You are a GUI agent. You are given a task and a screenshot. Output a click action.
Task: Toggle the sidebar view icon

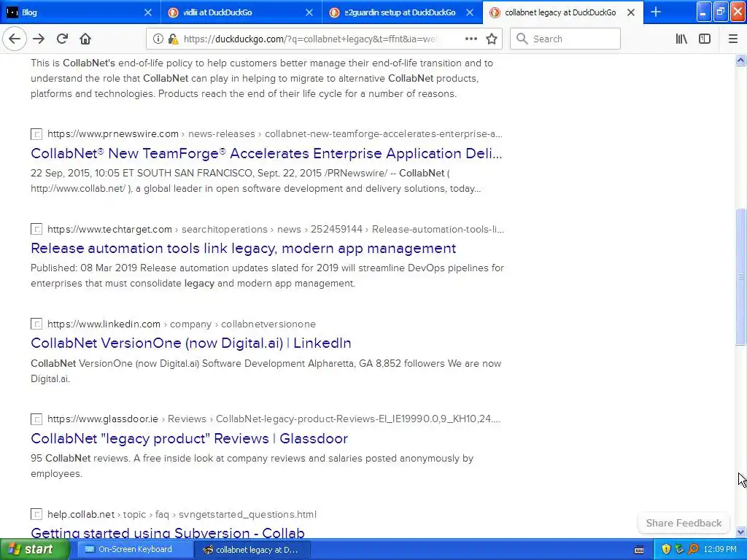[705, 39]
